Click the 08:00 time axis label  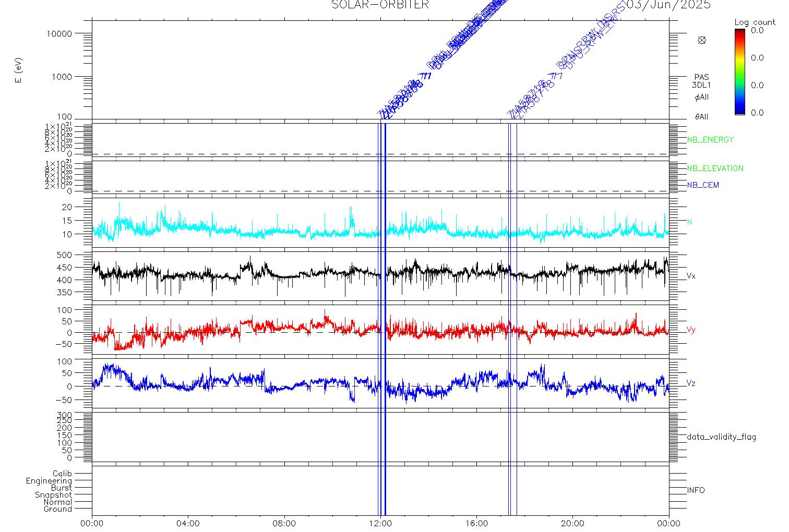point(284,524)
